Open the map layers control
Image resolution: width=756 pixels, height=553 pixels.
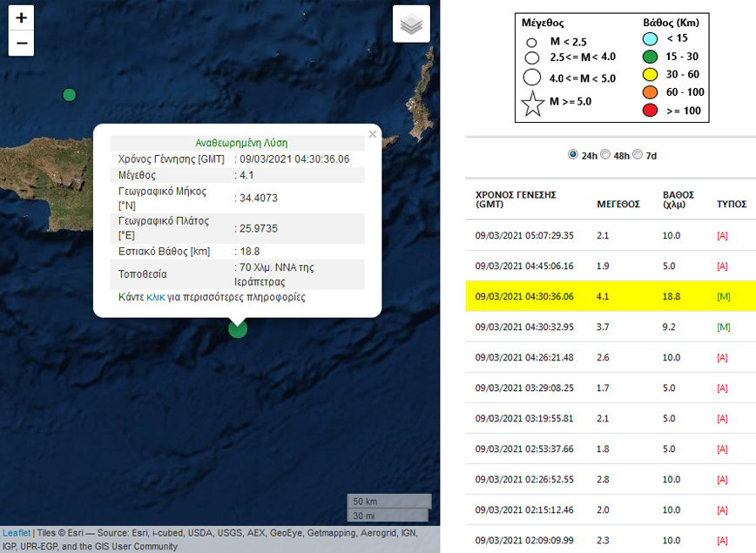point(411,24)
